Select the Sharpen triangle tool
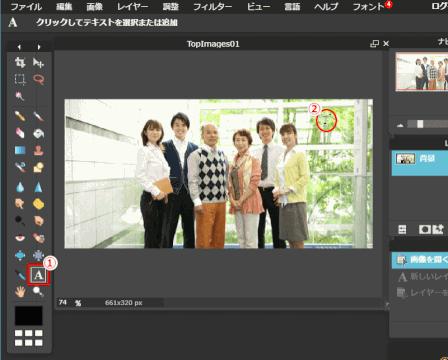This screenshot has width=448, height=360. click(x=38, y=187)
